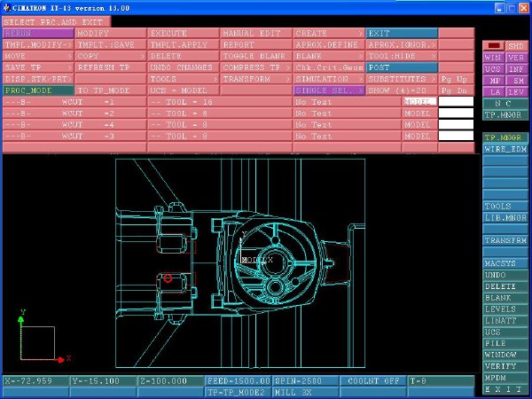This screenshot has width=532, height=399.
Task: Click the TOOL = 16 cell
Action: tap(220, 102)
